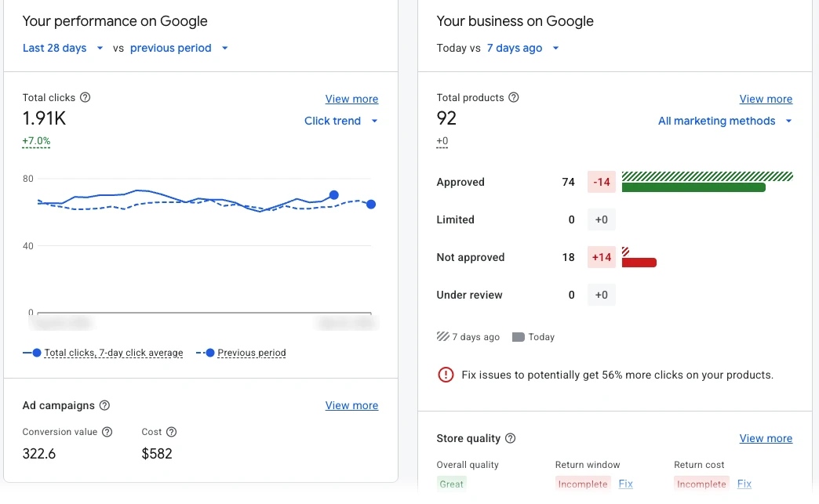Expand the Click trend dropdown
Viewport: 819px width, 504px height.
coord(341,121)
